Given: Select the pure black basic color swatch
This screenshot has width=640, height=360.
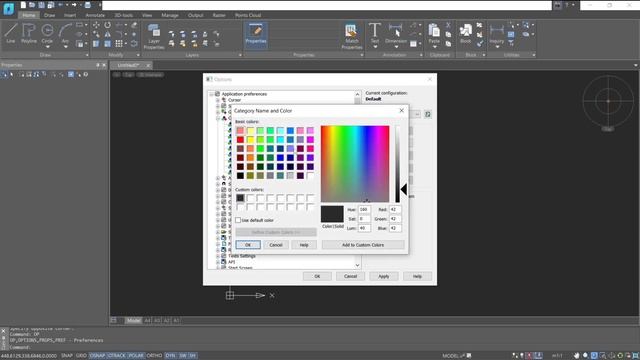Looking at the screenshot, I should pyautogui.click(x=240, y=176).
